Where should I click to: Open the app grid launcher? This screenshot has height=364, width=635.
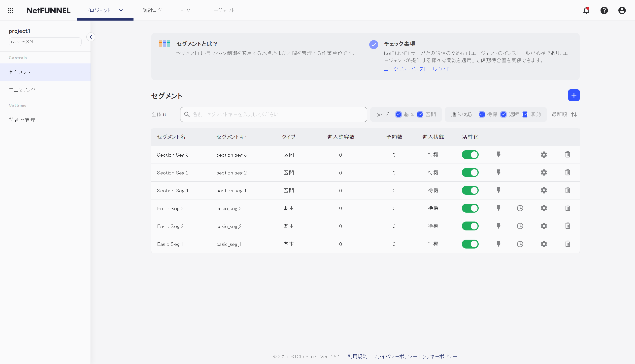pyautogui.click(x=10, y=10)
